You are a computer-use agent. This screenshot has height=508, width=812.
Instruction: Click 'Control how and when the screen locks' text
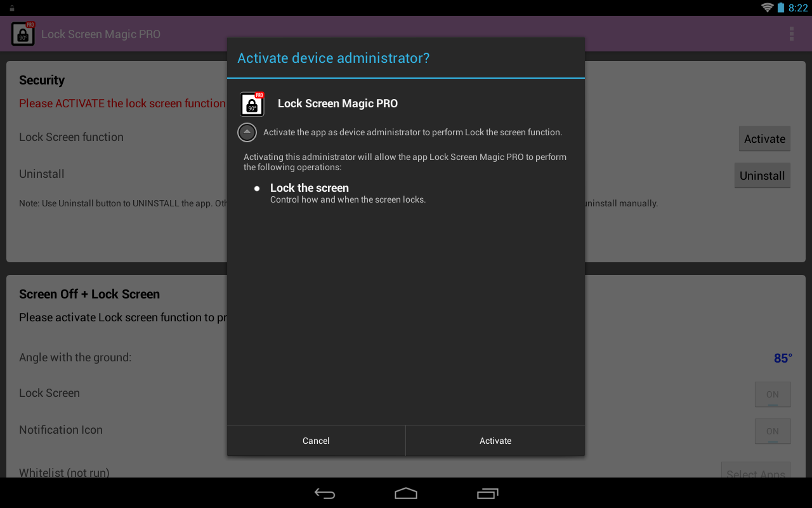(x=348, y=199)
